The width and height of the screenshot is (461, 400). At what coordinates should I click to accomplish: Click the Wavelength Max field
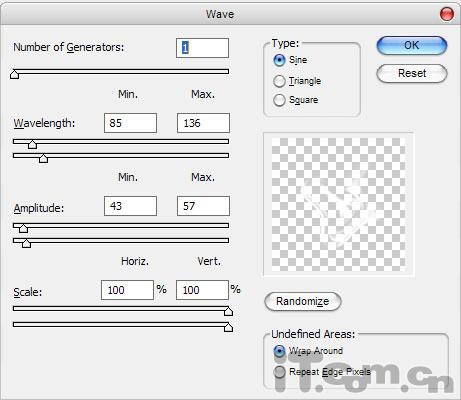[x=203, y=123]
